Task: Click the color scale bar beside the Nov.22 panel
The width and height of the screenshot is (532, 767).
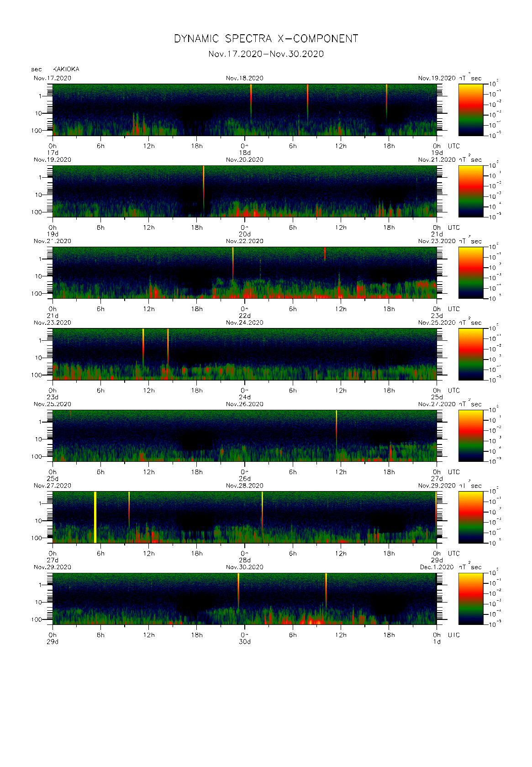Action: tap(471, 273)
